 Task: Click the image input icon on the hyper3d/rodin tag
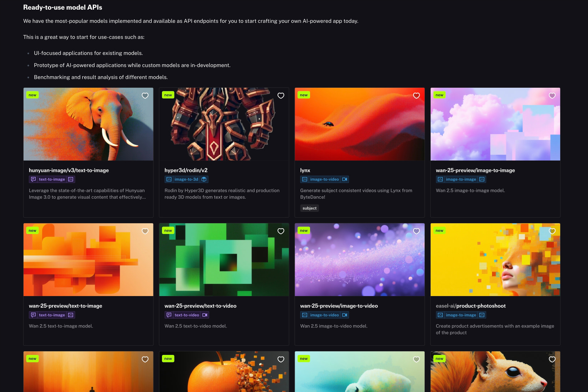(169, 179)
